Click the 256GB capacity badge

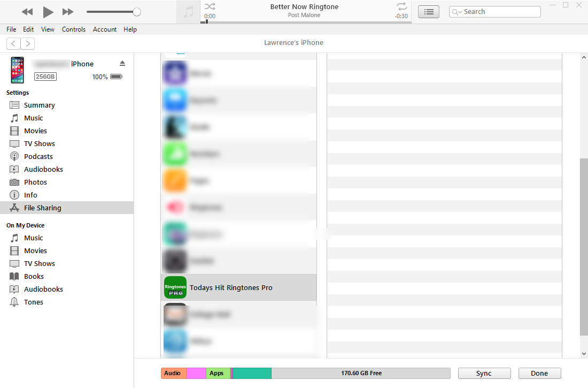(45, 77)
